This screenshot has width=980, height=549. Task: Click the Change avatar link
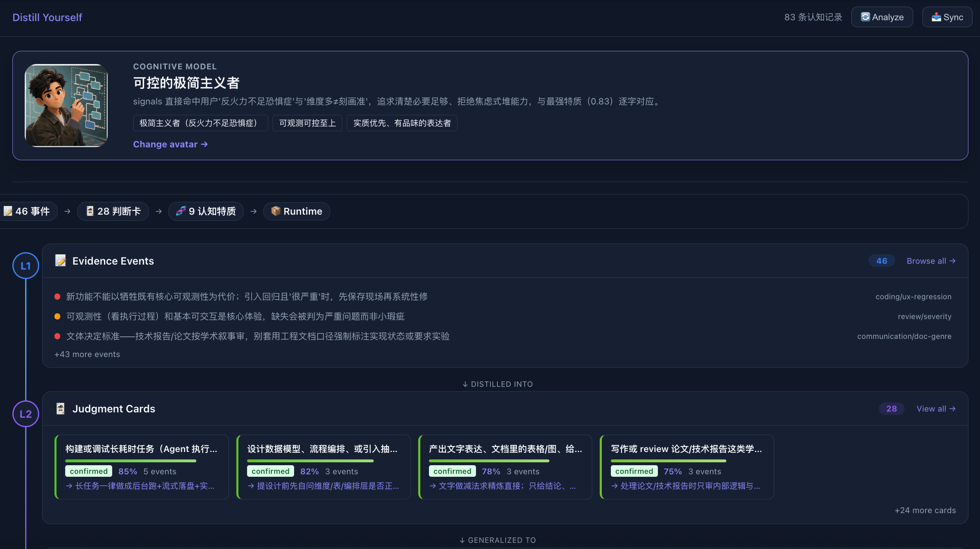[170, 144]
